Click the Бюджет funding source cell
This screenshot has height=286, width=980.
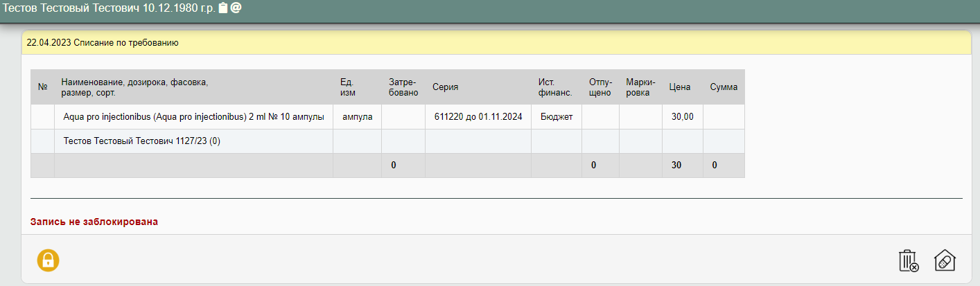tap(556, 116)
